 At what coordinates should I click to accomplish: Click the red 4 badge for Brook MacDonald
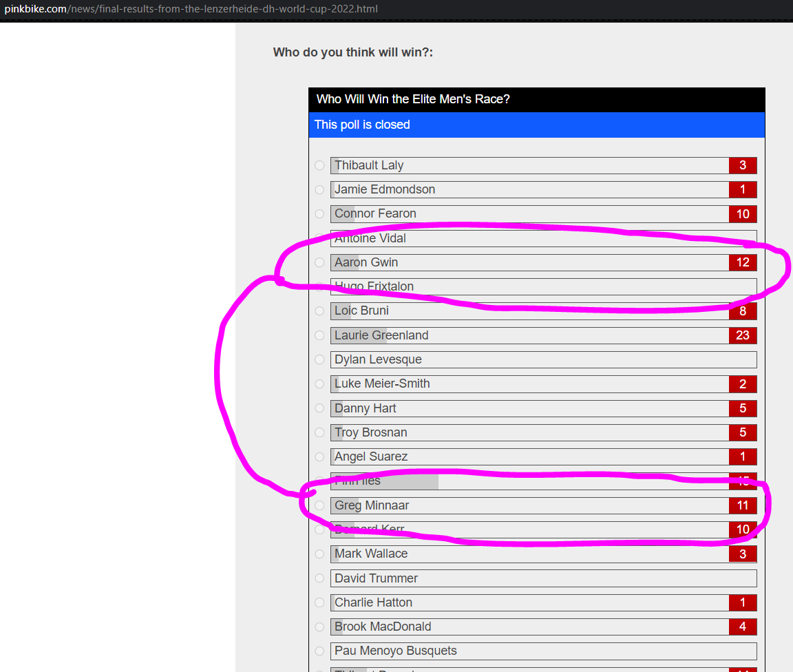coord(743,627)
